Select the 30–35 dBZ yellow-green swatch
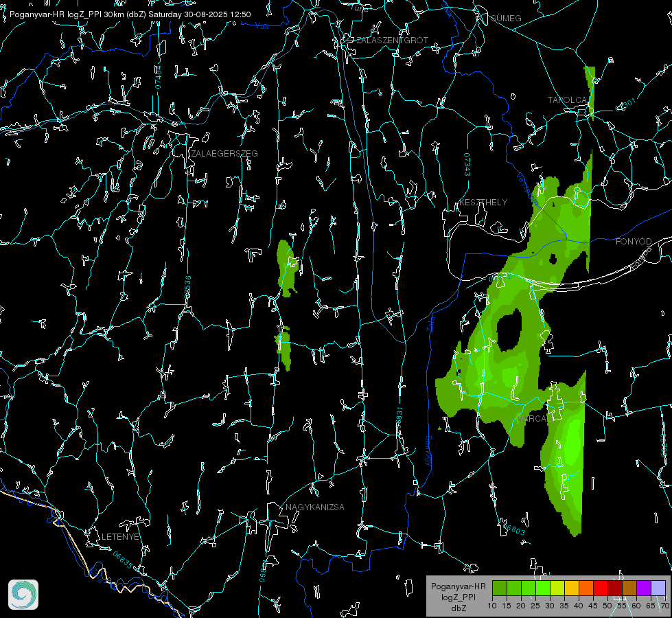The height and width of the screenshot is (618, 672). point(557,588)
